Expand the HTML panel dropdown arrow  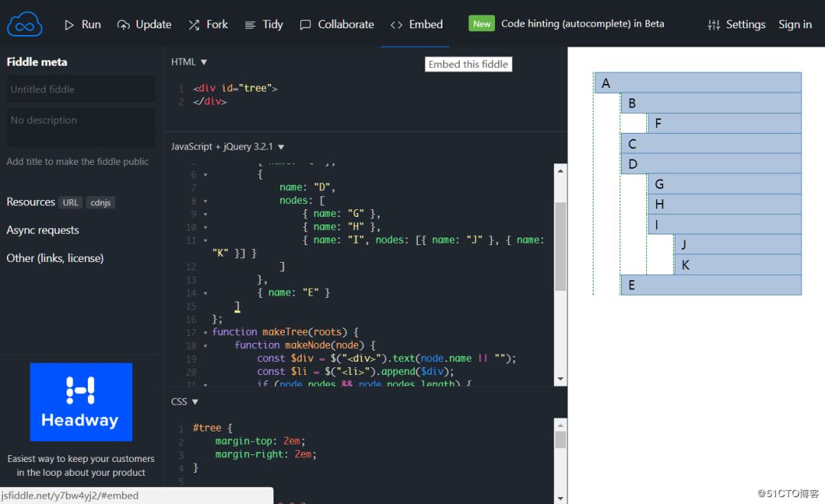tap(204, 62)
